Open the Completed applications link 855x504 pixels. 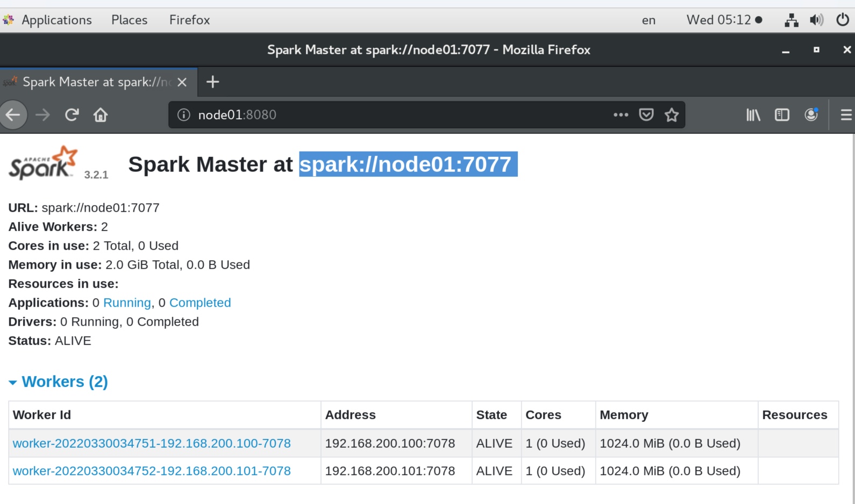pos(200,303)
